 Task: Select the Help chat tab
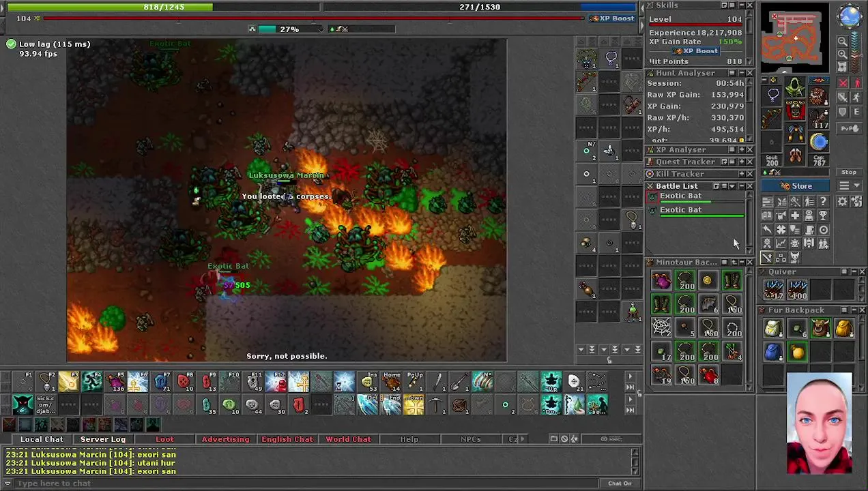coord(409,439)
